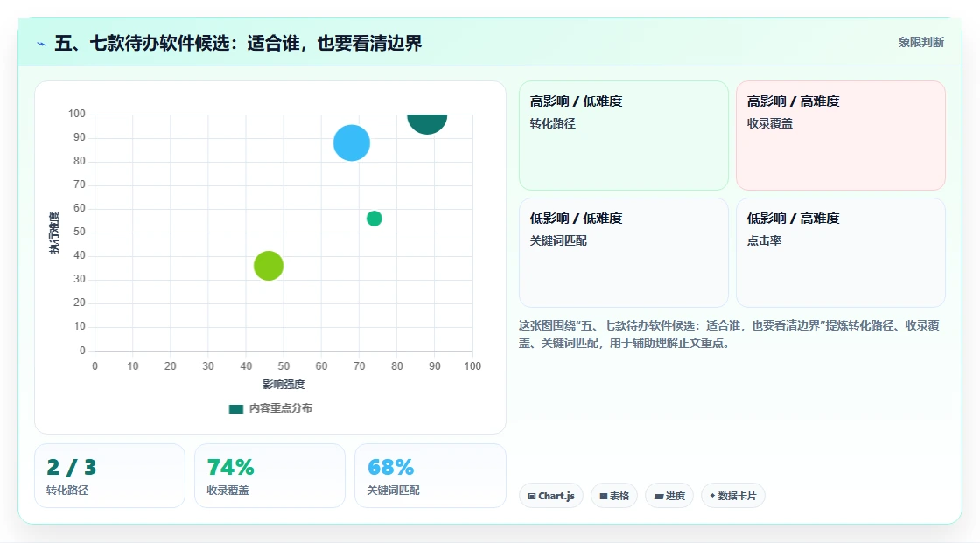This screenshot has width=980, height=543.
Task: Click the lime green bubble
Action: coord(268,266)
